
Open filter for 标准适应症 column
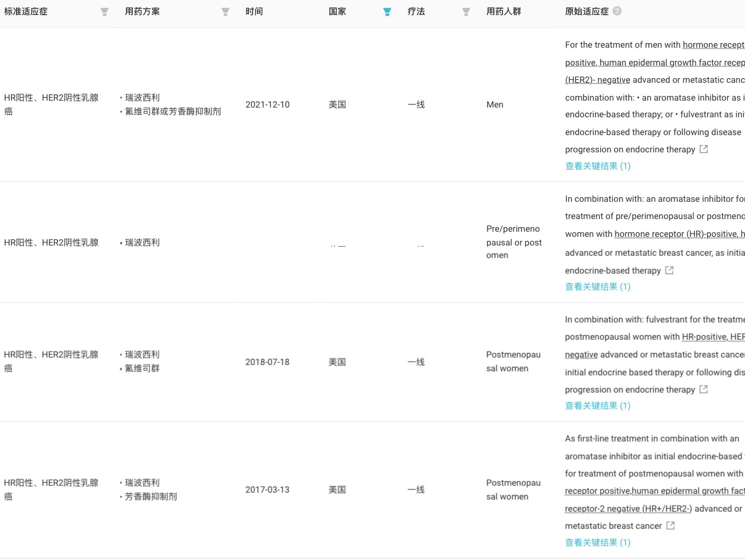104,12
